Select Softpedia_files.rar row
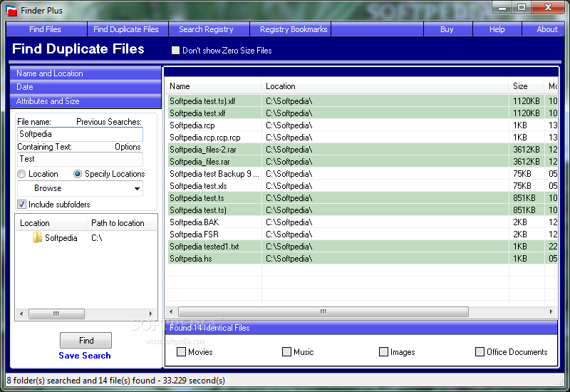 [x=363, y=162]
